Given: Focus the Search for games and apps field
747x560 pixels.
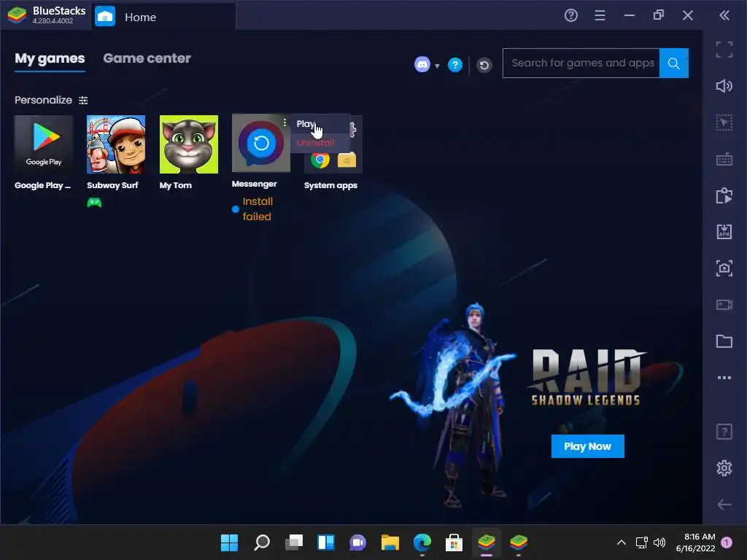Looking at the screenshot, I should [581, 63].
